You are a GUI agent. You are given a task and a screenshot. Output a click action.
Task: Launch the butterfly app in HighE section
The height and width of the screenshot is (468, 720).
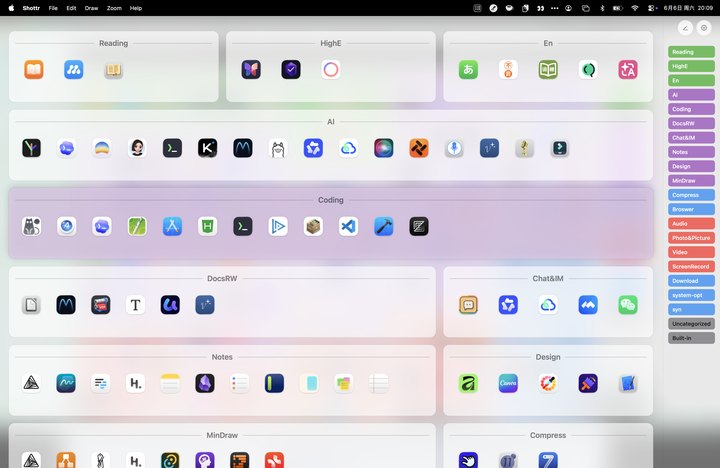tap(251, 70)
